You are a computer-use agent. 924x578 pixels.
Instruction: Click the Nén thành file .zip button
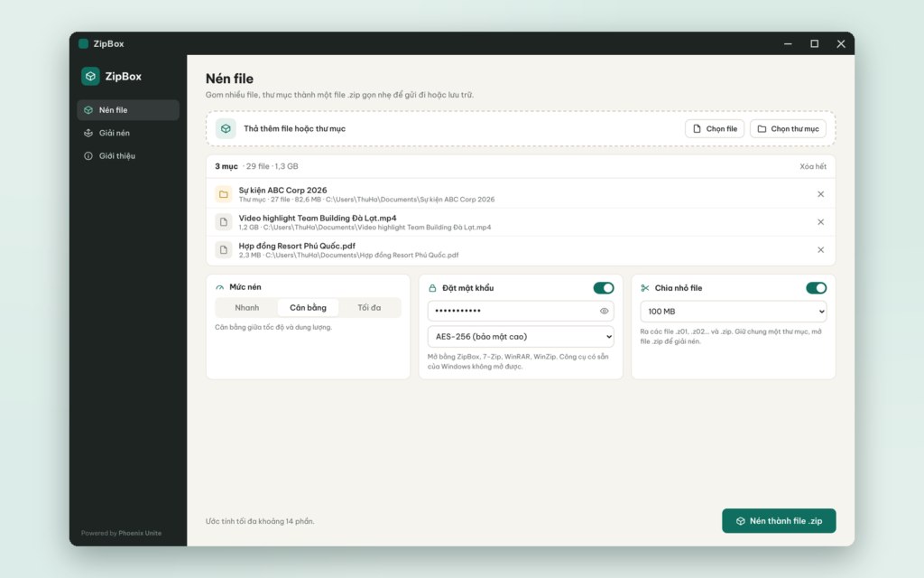coord(779,521)
